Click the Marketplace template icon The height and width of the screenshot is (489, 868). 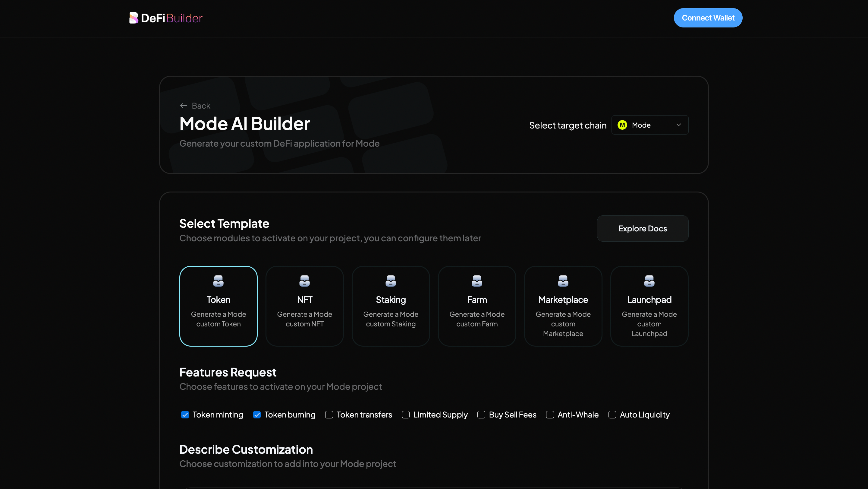click(x=563, y=281)
